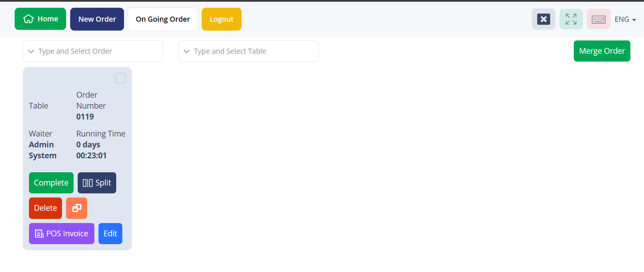Screen dimensions: 644x272
Task: Delete order 0119
Action: click(x=45, y=208)
